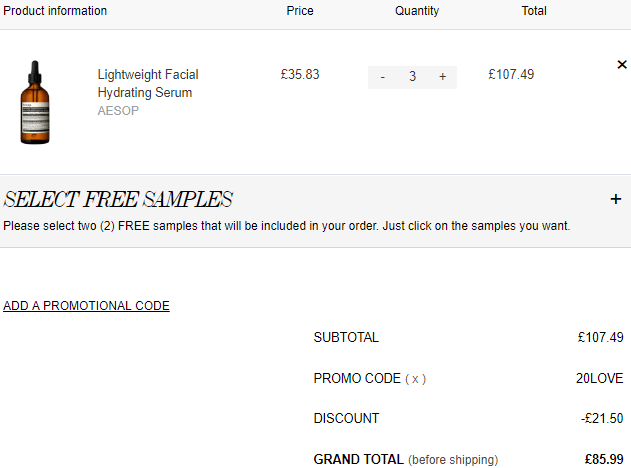631x468 pixels.
Task: Click the Total column header
Action: [x=534, y=11]
